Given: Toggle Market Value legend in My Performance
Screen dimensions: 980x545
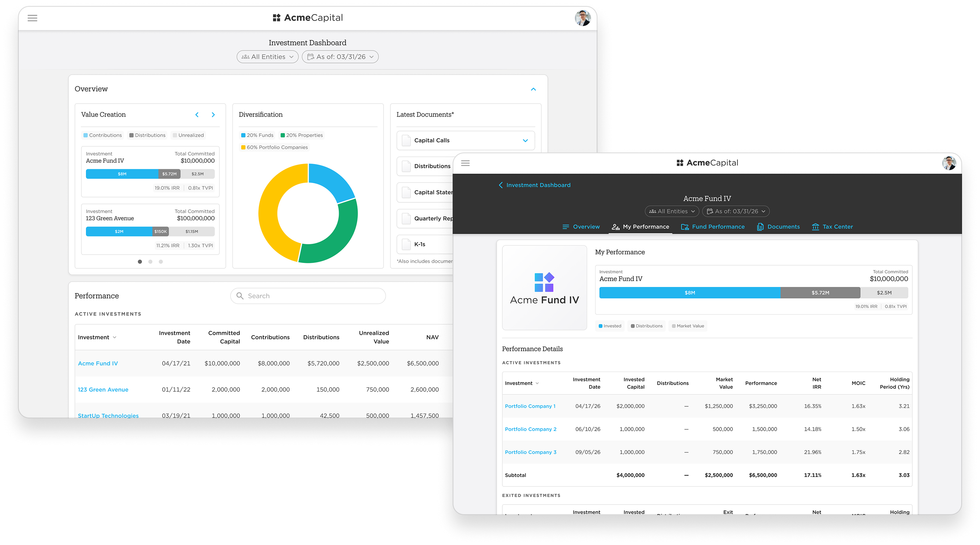Looking at the screenshot, I should (x=688, y=326).
